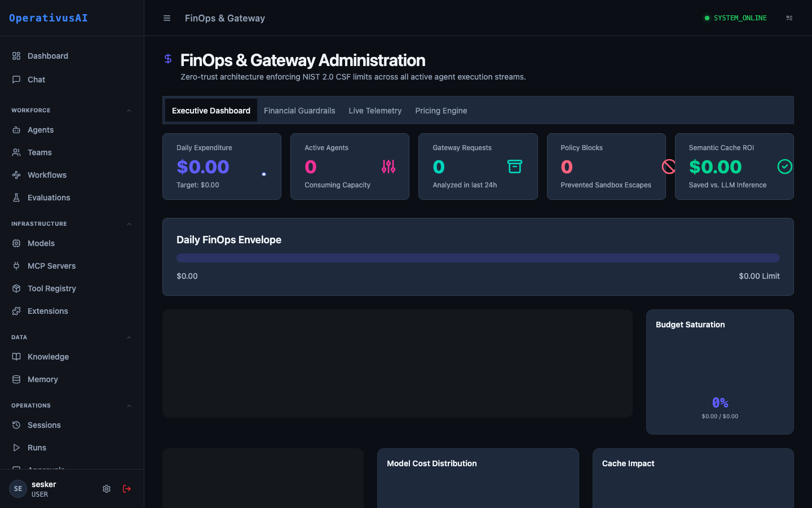Click Saved vs. LLM Inference text

(727, 185)
